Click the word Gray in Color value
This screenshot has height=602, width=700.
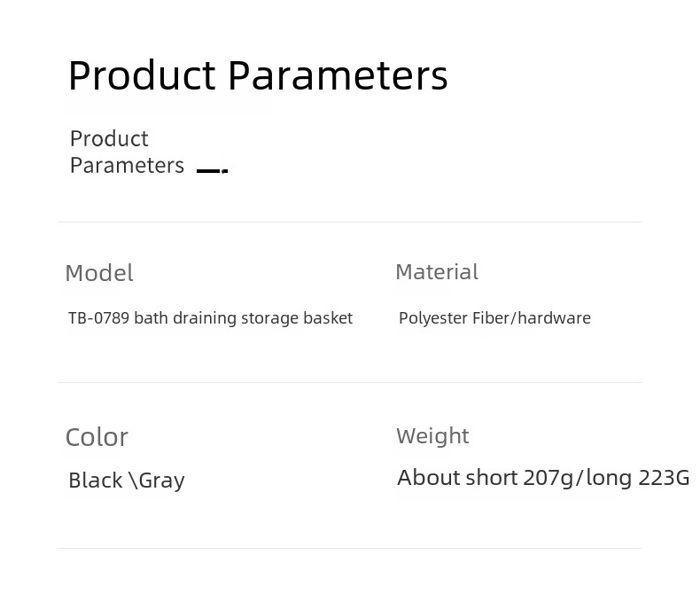pos(161,481)
